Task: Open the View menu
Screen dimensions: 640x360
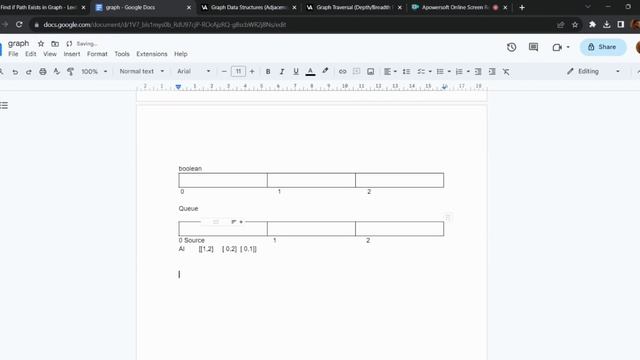Action: [50, 54]
